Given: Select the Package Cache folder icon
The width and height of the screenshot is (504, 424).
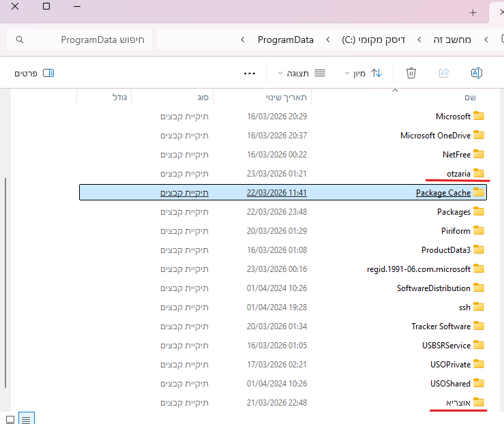Looking at the screenshot, I should point(479,192).
